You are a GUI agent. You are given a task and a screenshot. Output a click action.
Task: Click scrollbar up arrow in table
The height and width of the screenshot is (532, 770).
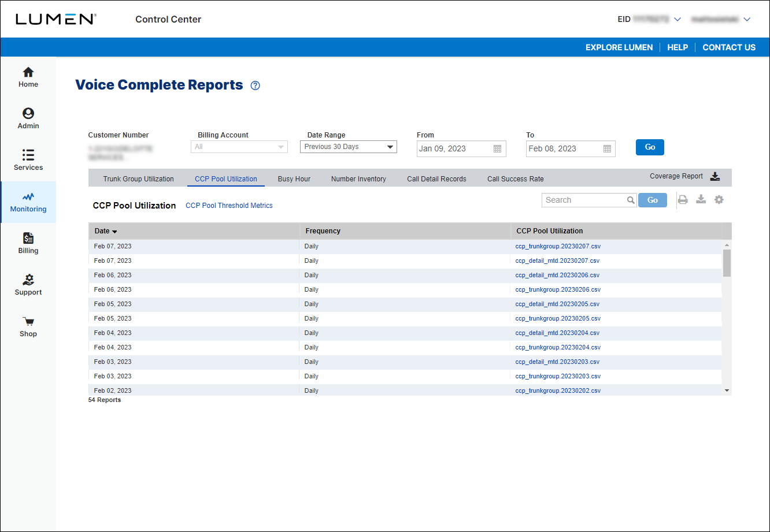coord(727,245)
